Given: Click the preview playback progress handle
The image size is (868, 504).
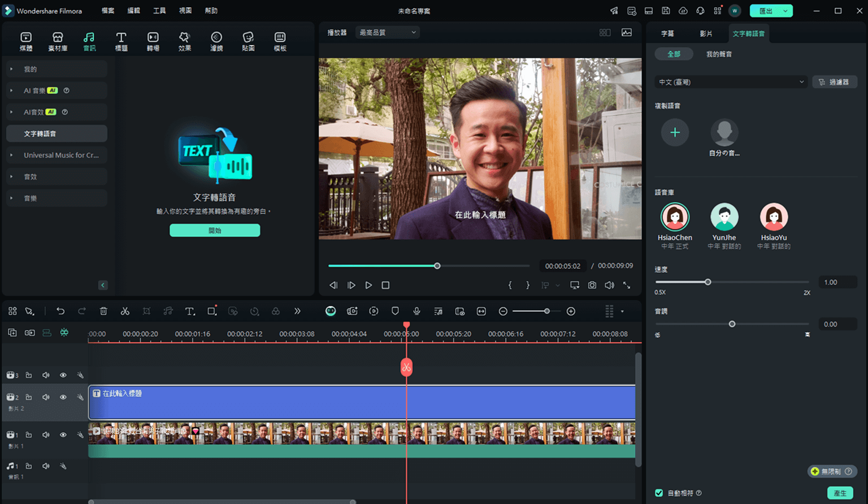Looking at the screenshot, I should pyautogui.click(x=437, y=266).
